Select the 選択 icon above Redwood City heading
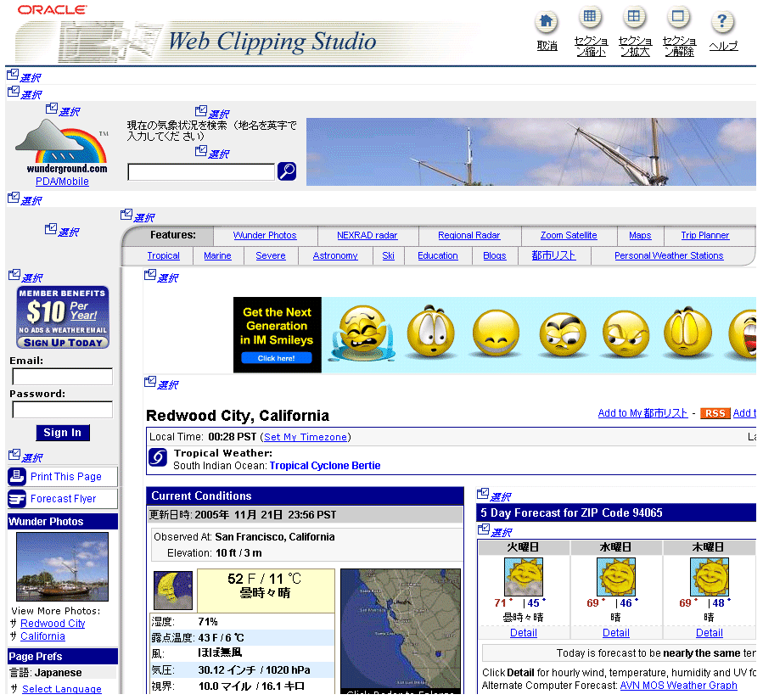Viewport: 763px width, 700px height. coord(161,384)
